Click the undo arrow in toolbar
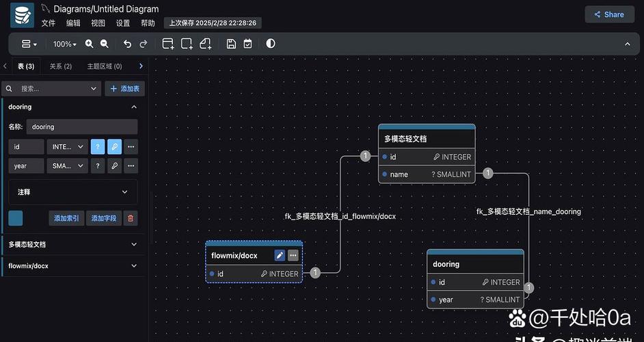This screenshot has height=342, width=644. click(x=127, y=44)
